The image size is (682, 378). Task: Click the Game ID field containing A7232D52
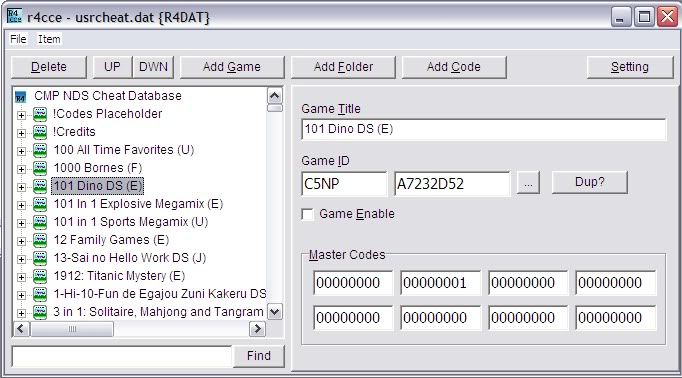pos(452,184)
